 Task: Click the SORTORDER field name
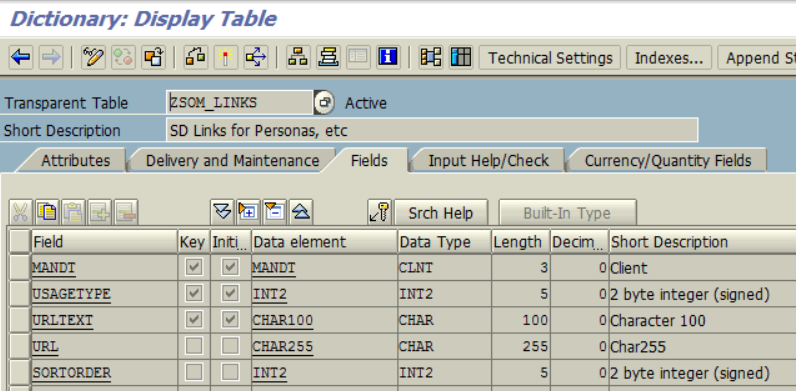tap(72, 373)
